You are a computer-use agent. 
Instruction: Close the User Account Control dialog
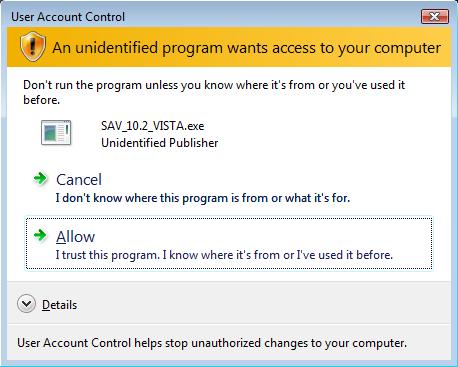point(435,16)
